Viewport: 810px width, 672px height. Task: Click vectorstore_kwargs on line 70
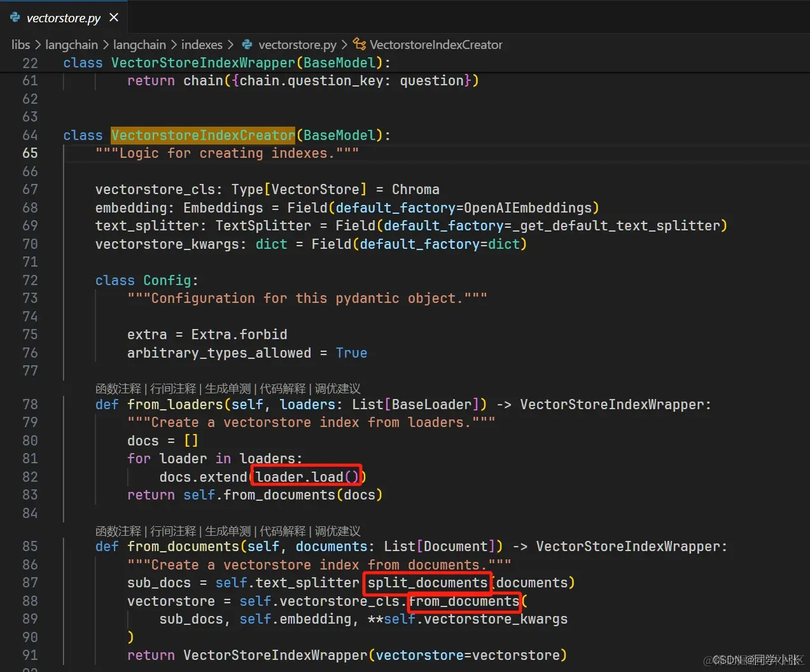[167, 244]
